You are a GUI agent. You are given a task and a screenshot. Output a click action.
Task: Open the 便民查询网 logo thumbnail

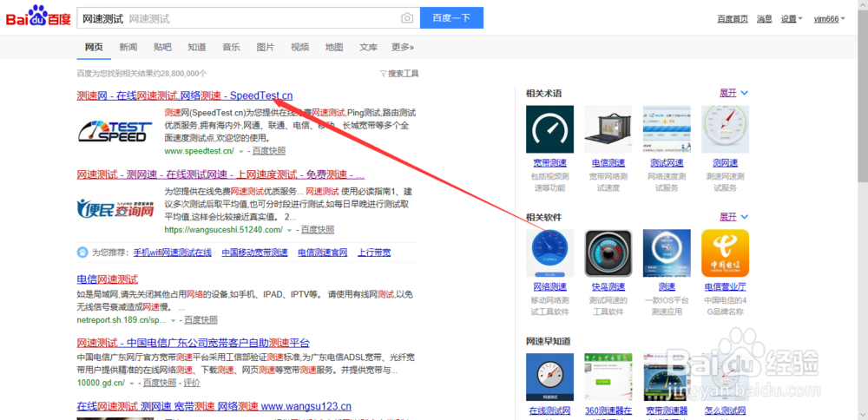(x=115, y=208)
